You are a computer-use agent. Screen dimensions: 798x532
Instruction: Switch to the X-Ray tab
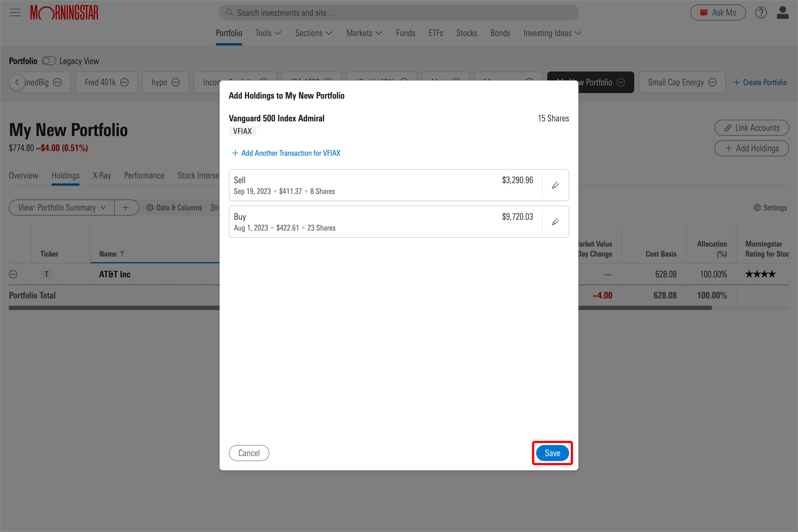pos(102,175)
